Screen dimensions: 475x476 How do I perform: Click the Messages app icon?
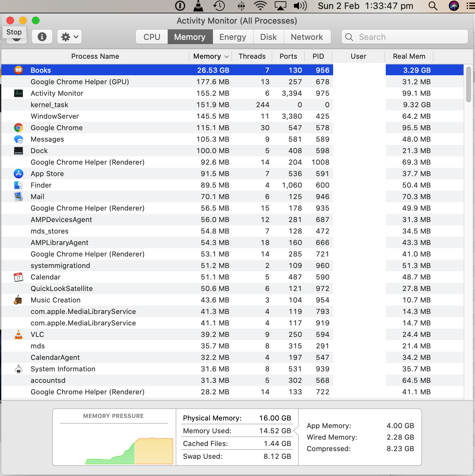point(18,139)
